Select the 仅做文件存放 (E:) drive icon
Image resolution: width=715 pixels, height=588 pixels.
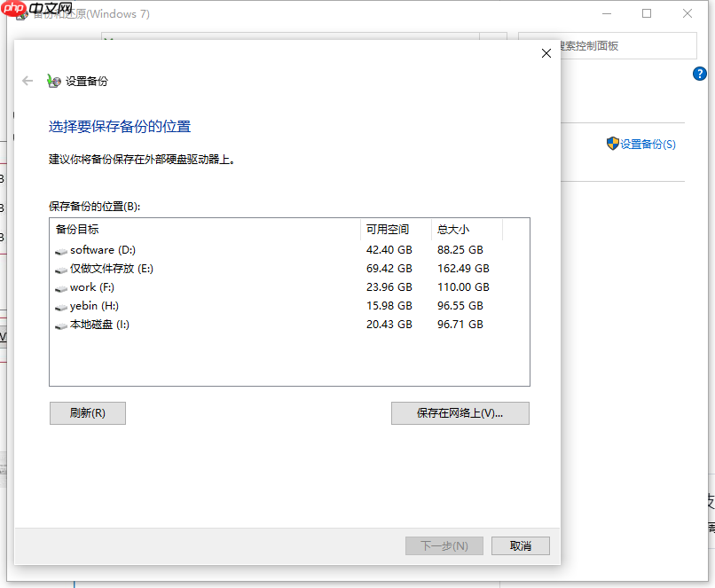[61, 269]
